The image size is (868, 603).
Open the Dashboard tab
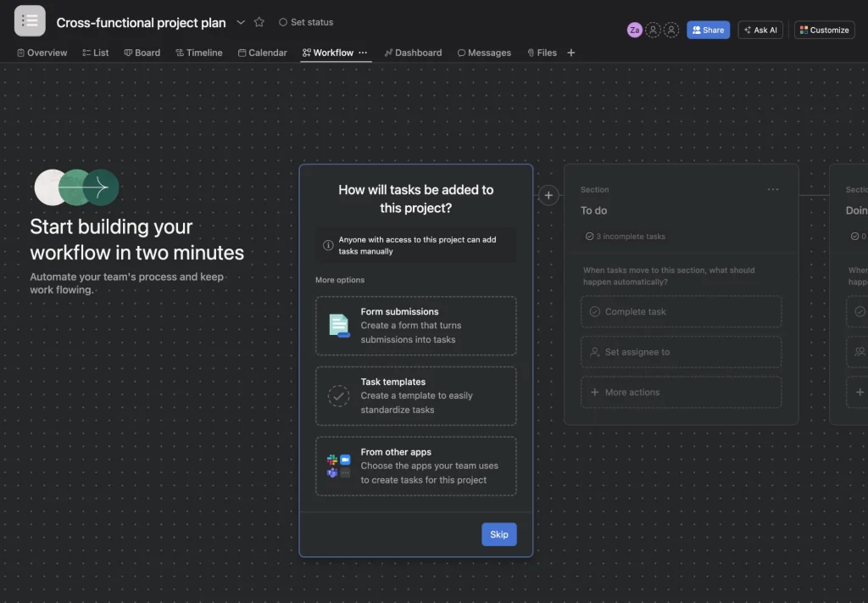click(413, 53)
